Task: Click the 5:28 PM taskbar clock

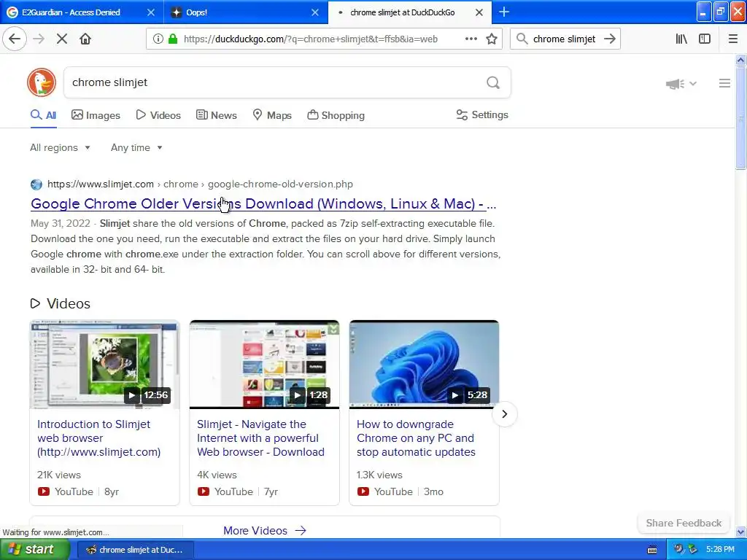Action: [720, 550]
